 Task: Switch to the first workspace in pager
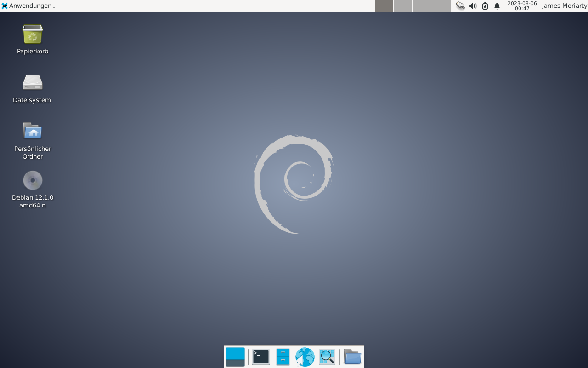[384, 6]
